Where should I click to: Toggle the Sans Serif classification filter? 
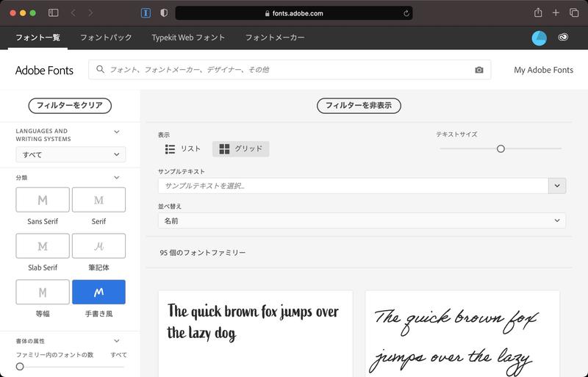43,200
